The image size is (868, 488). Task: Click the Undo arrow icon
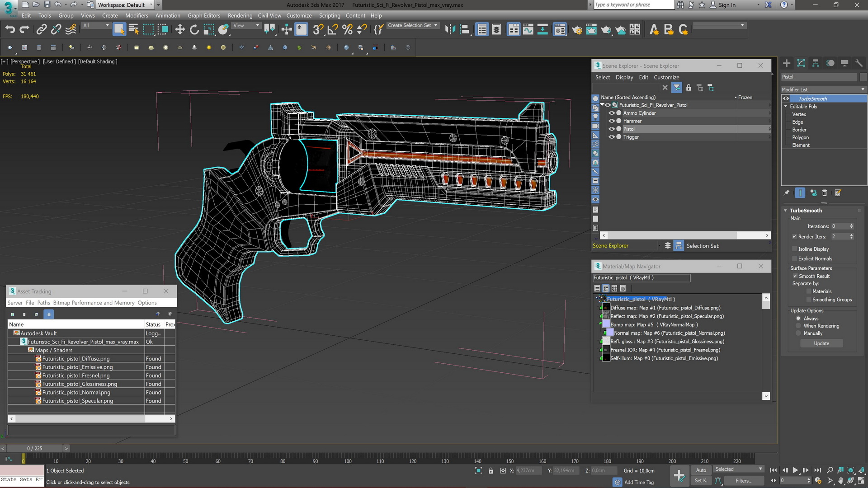[x=9, y=30]
